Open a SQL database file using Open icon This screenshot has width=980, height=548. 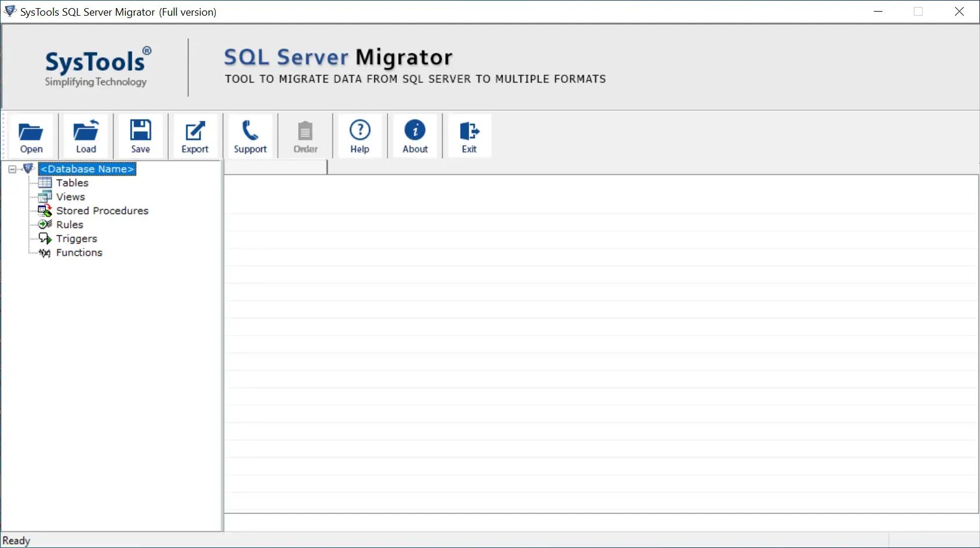(x=31, y=135)
